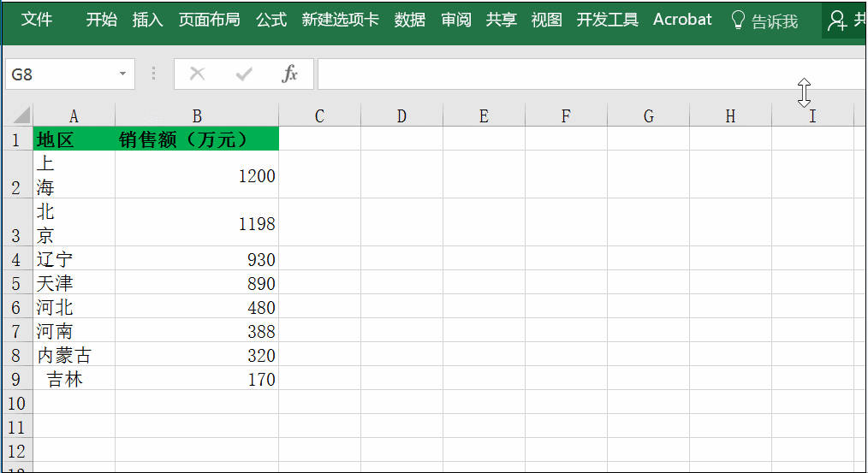The image size is (868, 473).
Task: Select column G header
Action: 648,116
